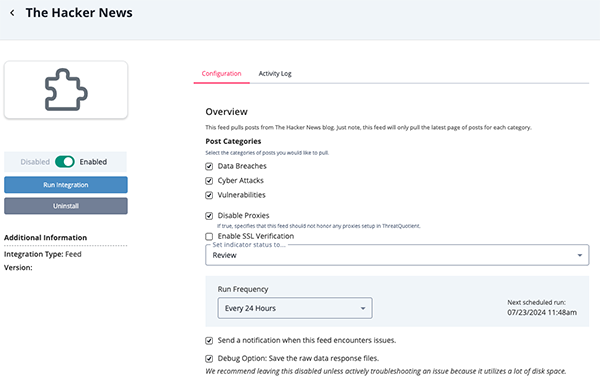Uninstall the integration

(x=66, y=206)
